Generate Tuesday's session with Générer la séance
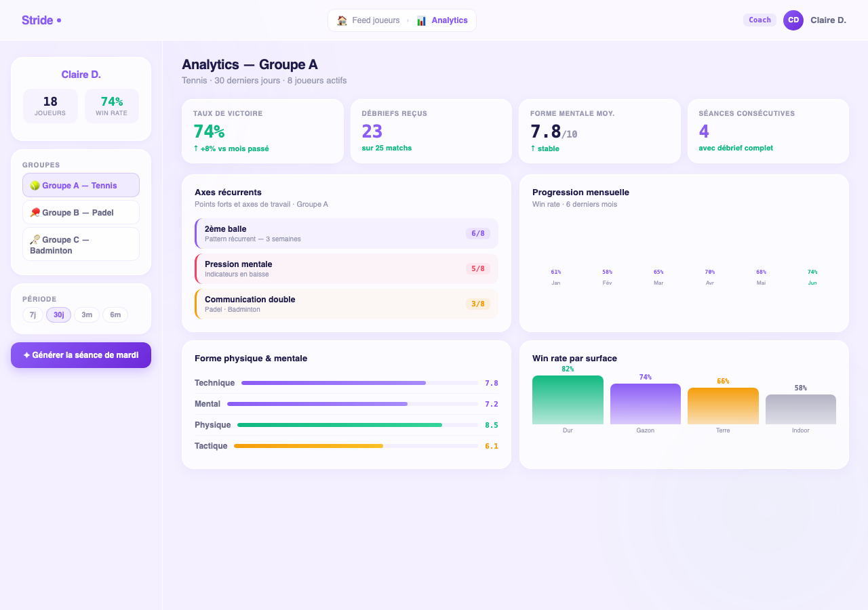The height and width of the screenshot is (610, 868). (81, 355)
